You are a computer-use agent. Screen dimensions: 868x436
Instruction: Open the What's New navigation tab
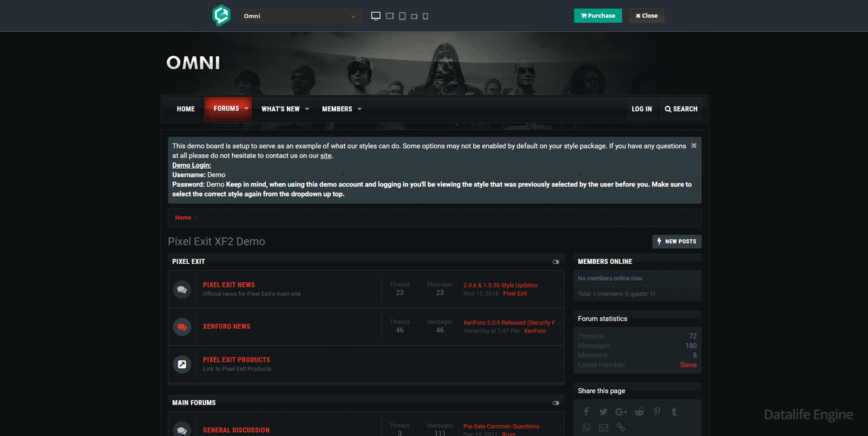coord(281,109)
